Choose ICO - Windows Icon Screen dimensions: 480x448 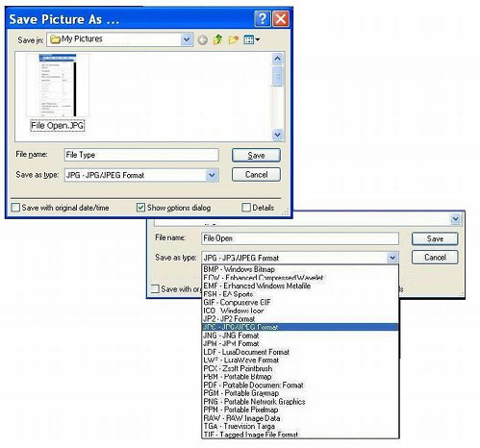[x=300, y=311]
